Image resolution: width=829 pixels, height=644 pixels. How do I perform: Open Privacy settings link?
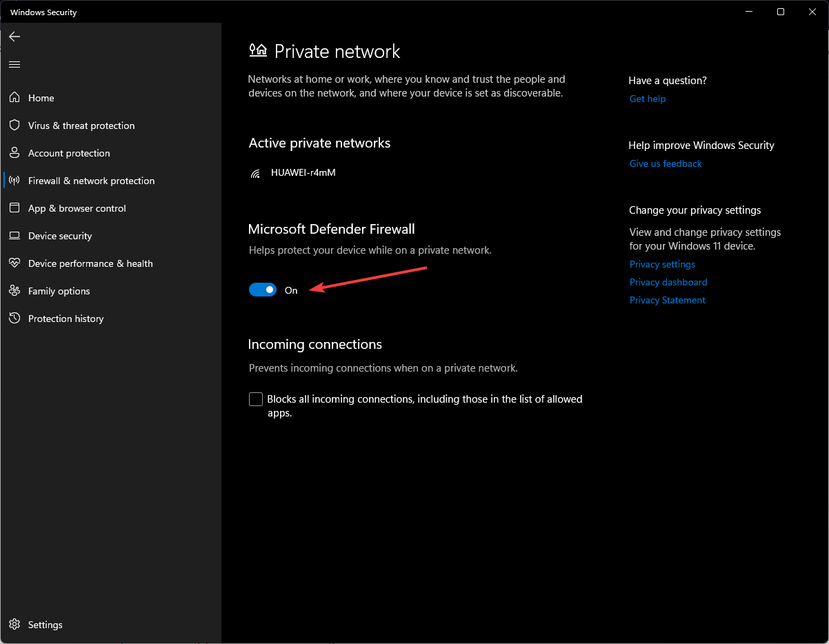[x=662, y=264]
